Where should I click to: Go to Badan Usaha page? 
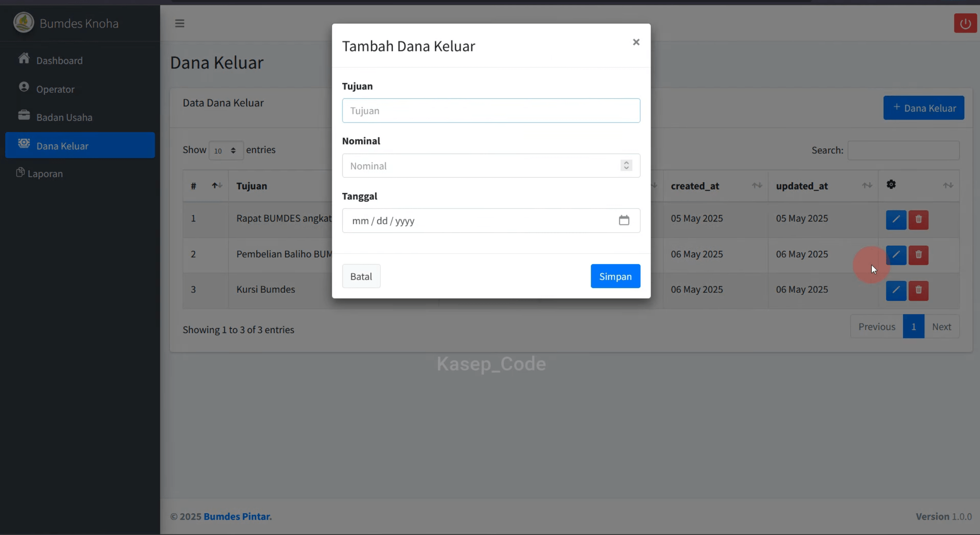pos(80,117)
